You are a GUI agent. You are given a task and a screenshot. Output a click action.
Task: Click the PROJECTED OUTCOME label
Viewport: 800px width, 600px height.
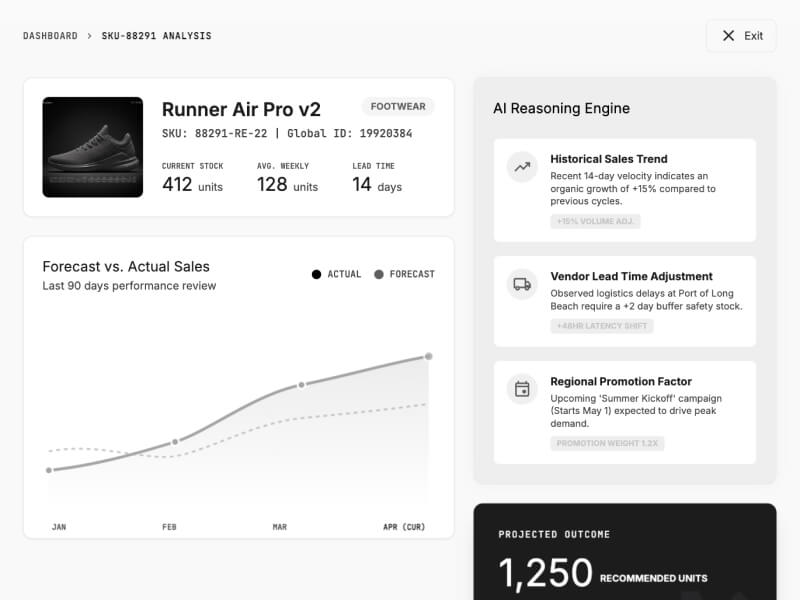pos(554,534)
